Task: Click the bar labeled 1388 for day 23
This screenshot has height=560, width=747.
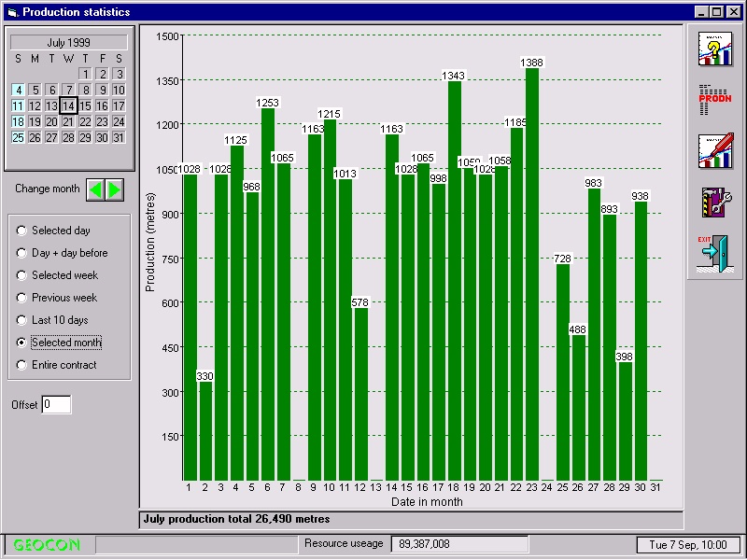Action: [x=532, y=274]
